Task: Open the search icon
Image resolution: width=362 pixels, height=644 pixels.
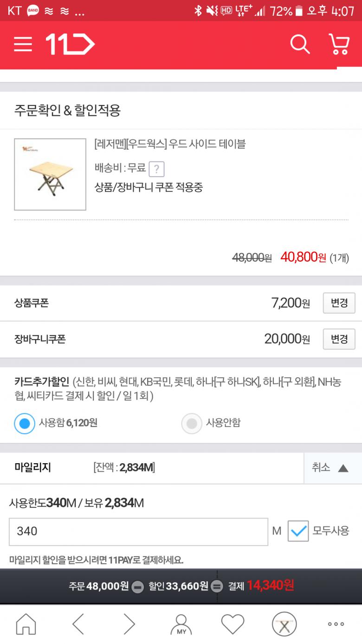Action: [x=300, y=45]
